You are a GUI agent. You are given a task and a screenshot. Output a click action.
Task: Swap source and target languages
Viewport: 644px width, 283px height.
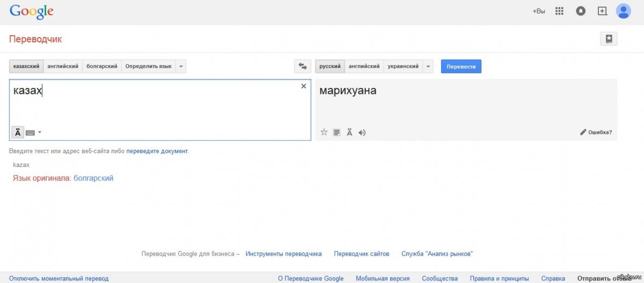click(x=303, y=66)
